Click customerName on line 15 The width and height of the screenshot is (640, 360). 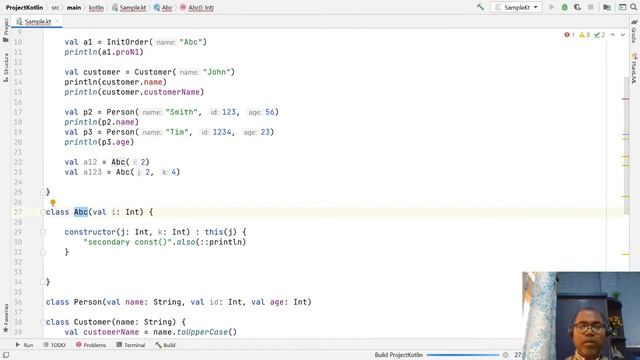171,92
